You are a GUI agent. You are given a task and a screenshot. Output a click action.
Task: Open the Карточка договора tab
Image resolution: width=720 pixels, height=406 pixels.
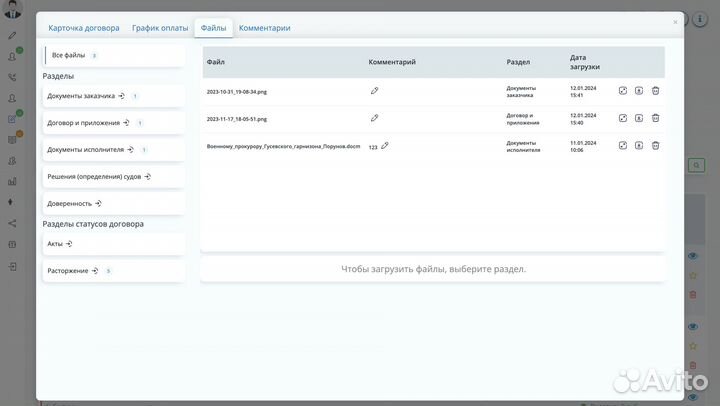84,28
